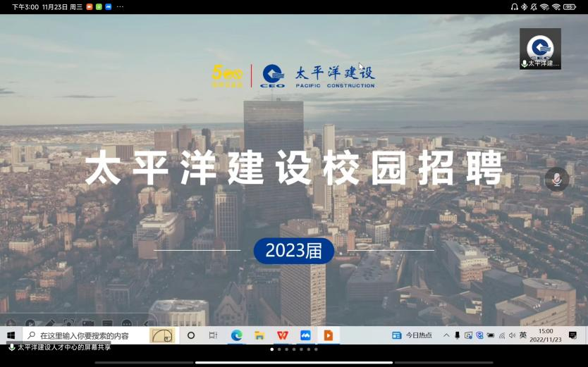
Task: Open Task View from the taskbar
Action: [x=213, y=336]
